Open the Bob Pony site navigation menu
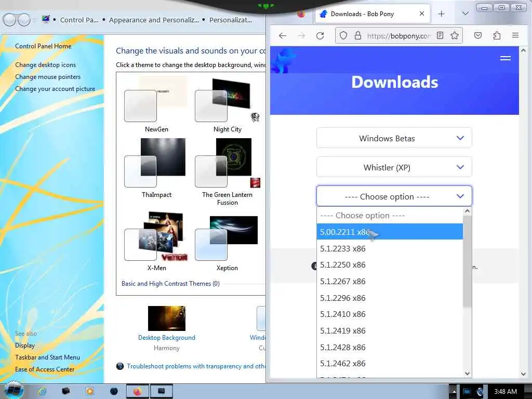The width and height of the screenshot is (532, 399). (505, 58)
